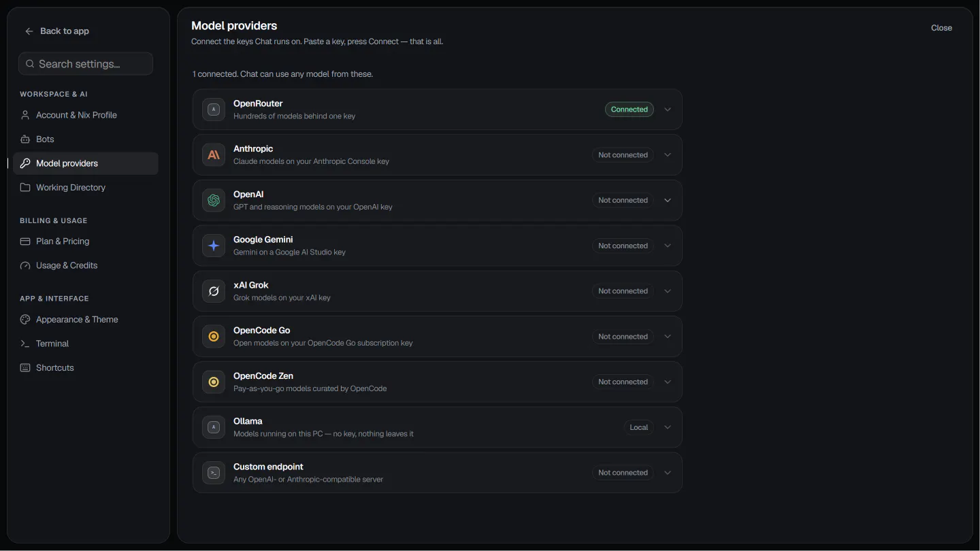Expand the Ollama row chevron
The height and width of the screenshot is (551, 980).
coord(668,427)
